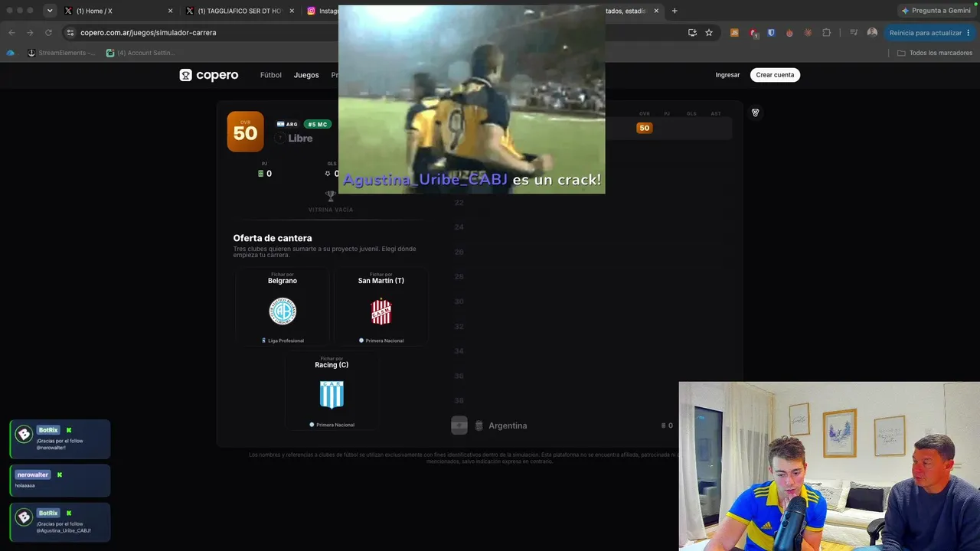The width and height of the screenshot is (980, 551).
Task: Click the empty trophy showcase icon
Action: [x=330, y=196]
